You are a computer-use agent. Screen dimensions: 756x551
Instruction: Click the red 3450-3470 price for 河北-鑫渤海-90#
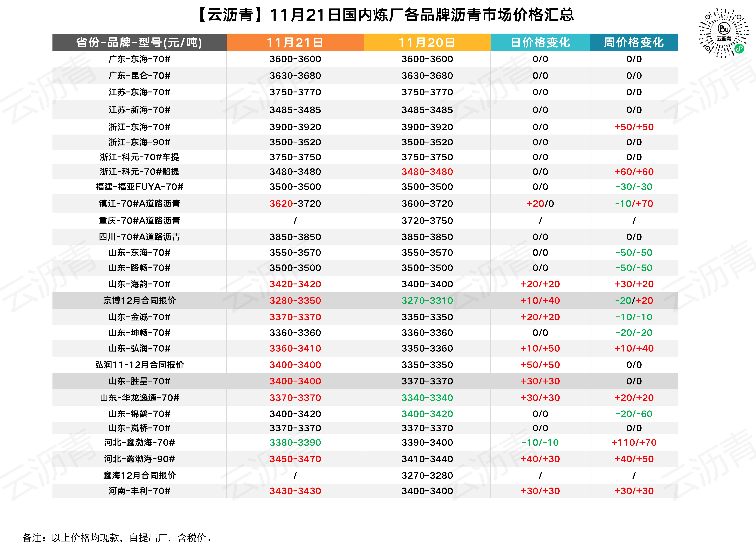point(295,459)
